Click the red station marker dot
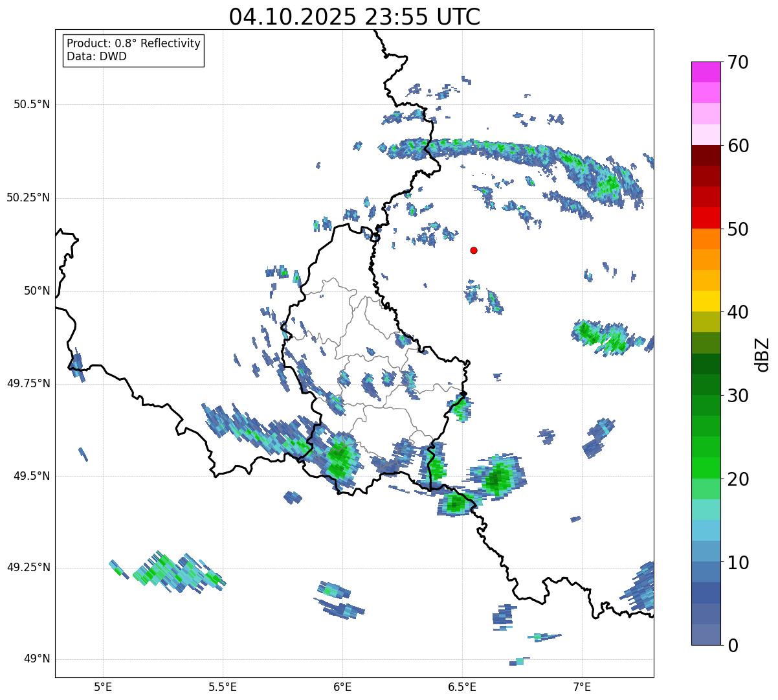This screenshot has width=778, height=700. [474, 250]
